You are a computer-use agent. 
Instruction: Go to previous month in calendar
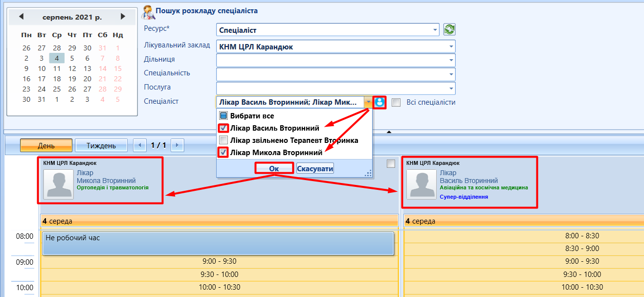[22, 17]
